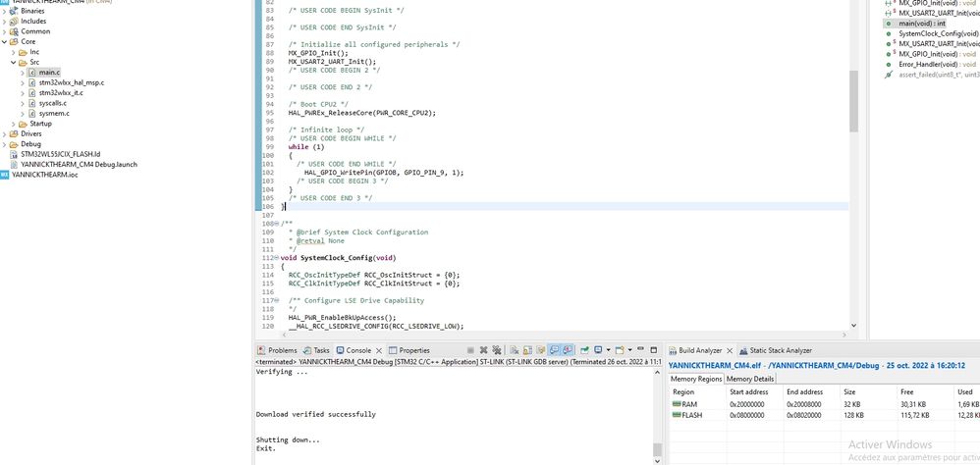
Task: Click the editor's vertical scrollbar thumb
Action: coord(853,100)
